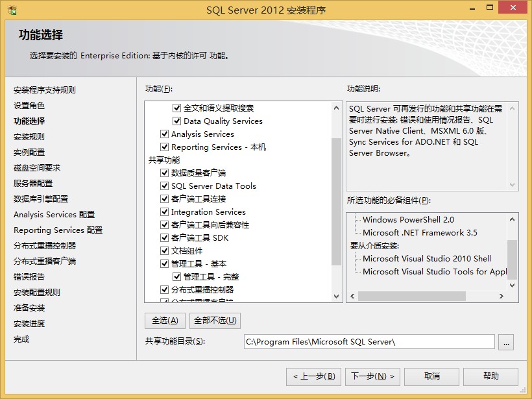Uncheck SQL Server Data Tools
Image resolution: width=532 pixels, height=399 pixels.
(x=164, y=186)
